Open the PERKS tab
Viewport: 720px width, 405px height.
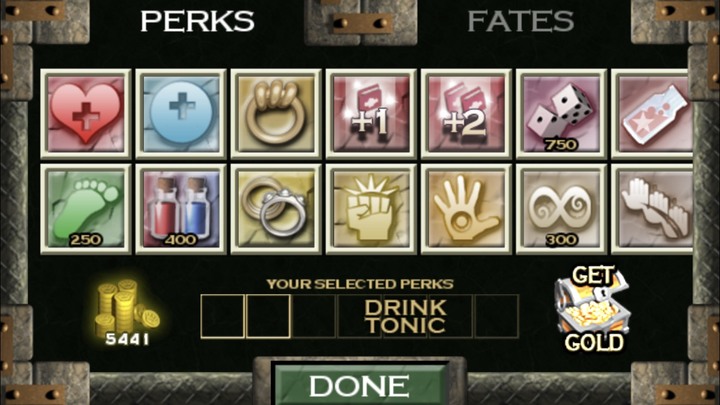pyautogui.click(x=197, y=21)
